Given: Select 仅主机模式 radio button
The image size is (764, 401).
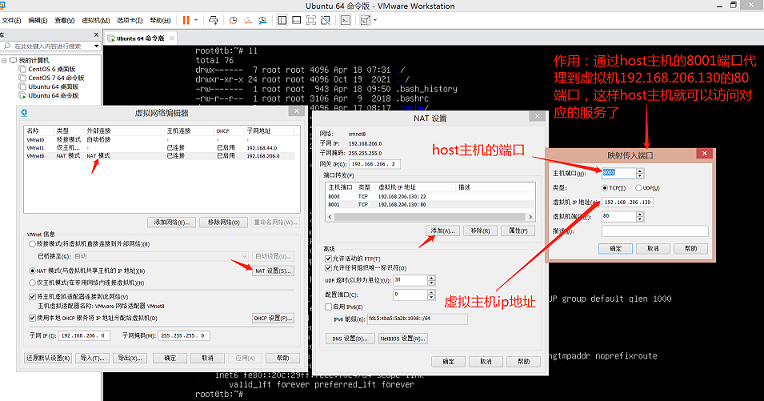Looking at the screenshot, I should click(30, 282).
